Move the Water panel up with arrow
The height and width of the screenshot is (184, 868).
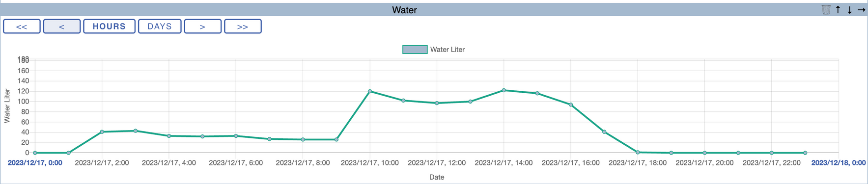[x=838, y=10]
